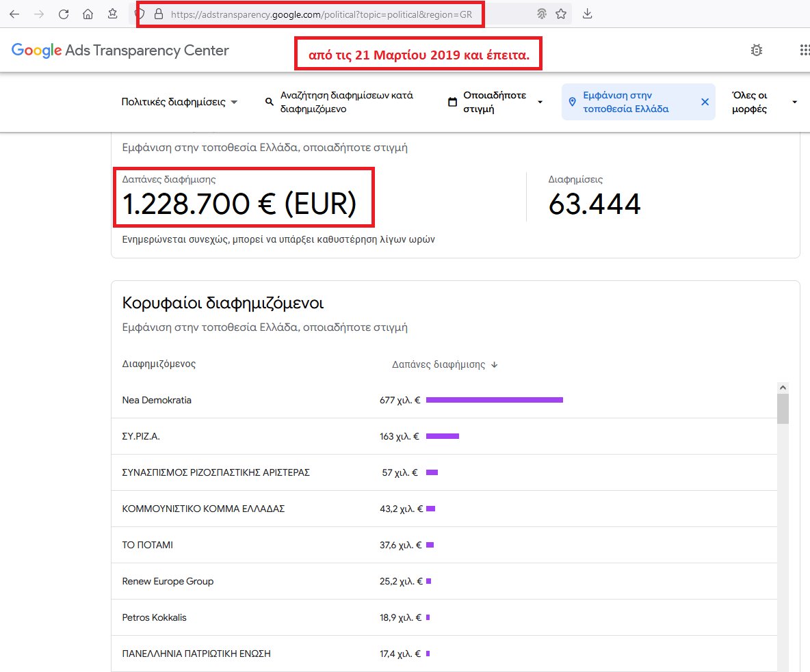
Task: Open the Οποιαδήποτε στιγμή date dropdown
Action: tap(495, 102)
